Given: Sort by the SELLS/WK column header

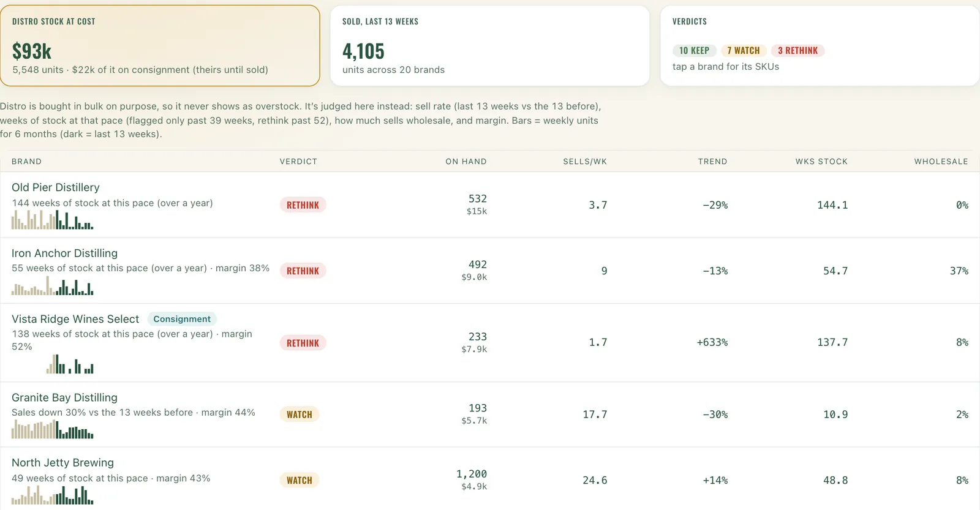Looking at the screenshot, I should [x=585, y=162].
